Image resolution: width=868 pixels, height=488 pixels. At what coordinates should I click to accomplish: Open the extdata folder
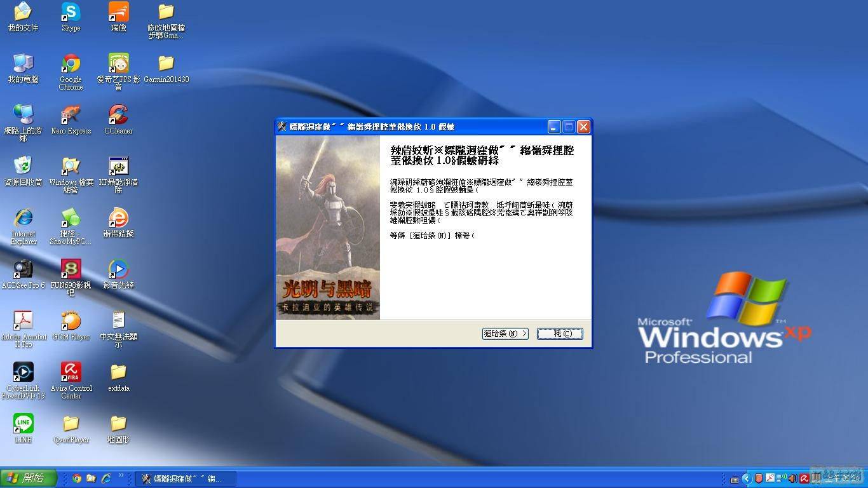pyautogui.click(x=118, y=377)
